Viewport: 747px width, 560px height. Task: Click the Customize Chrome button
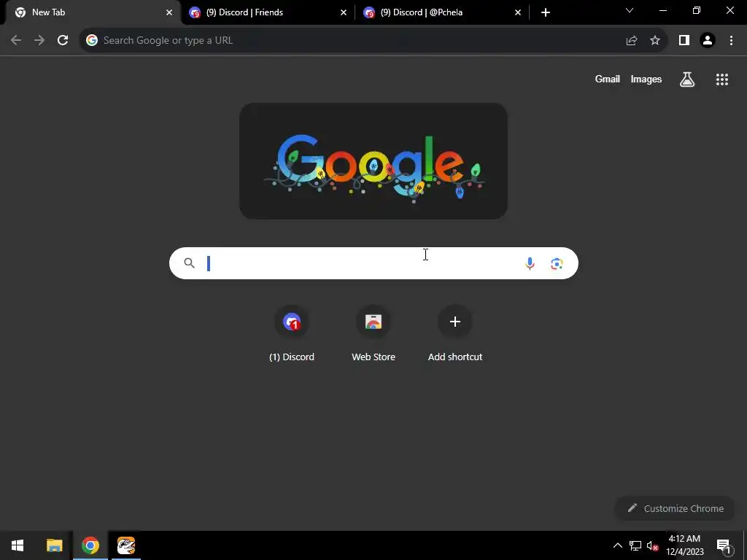pos(676,508)
